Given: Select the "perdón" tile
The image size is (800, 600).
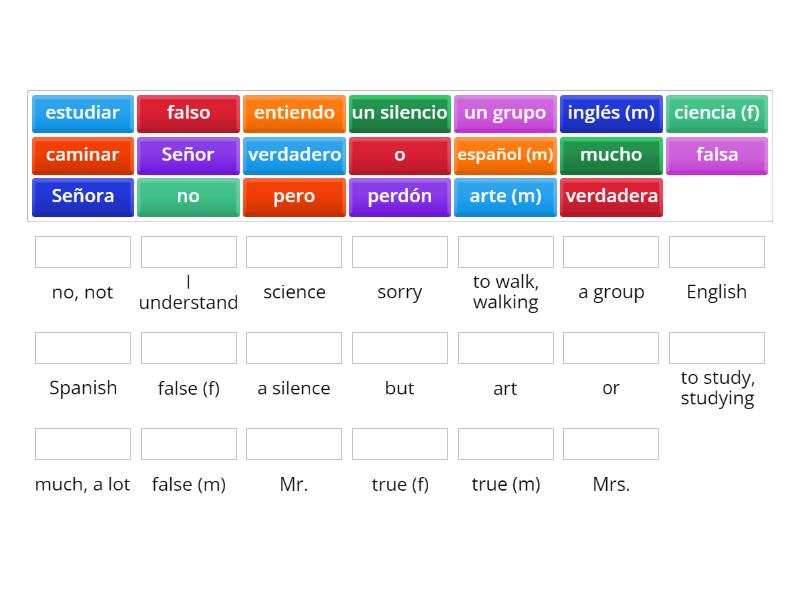Looking at the screenshot, I should 400,197.
